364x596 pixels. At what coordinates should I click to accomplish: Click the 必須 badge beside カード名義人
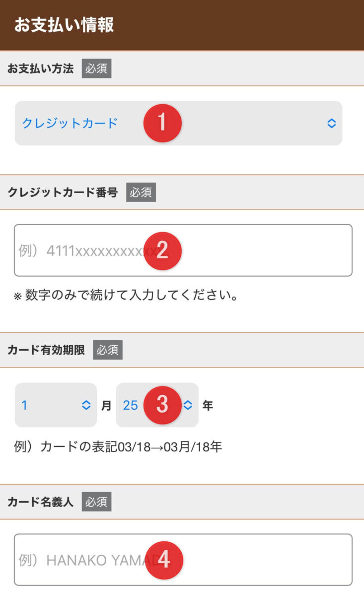pyautogui.click(x=96, y=502)
